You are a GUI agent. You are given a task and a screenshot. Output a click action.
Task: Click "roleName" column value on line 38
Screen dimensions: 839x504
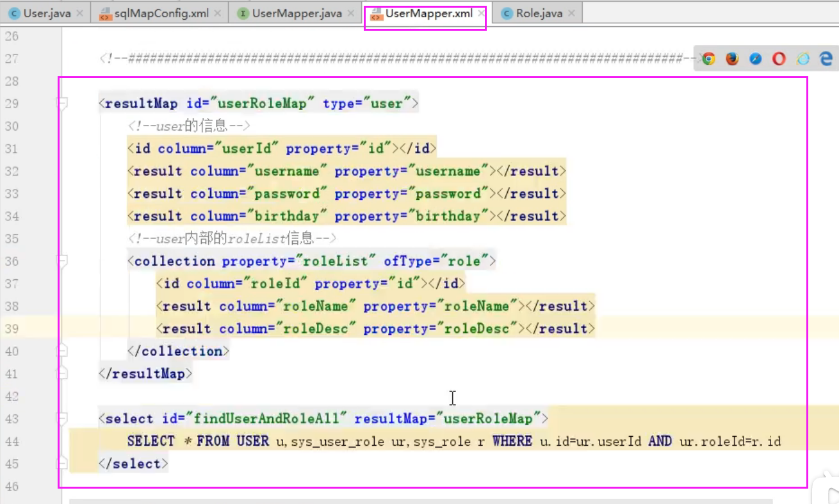316,306
